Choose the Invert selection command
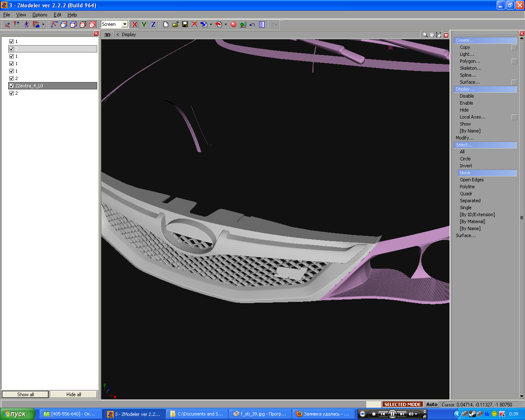525x420 pixels. [466, 166]
